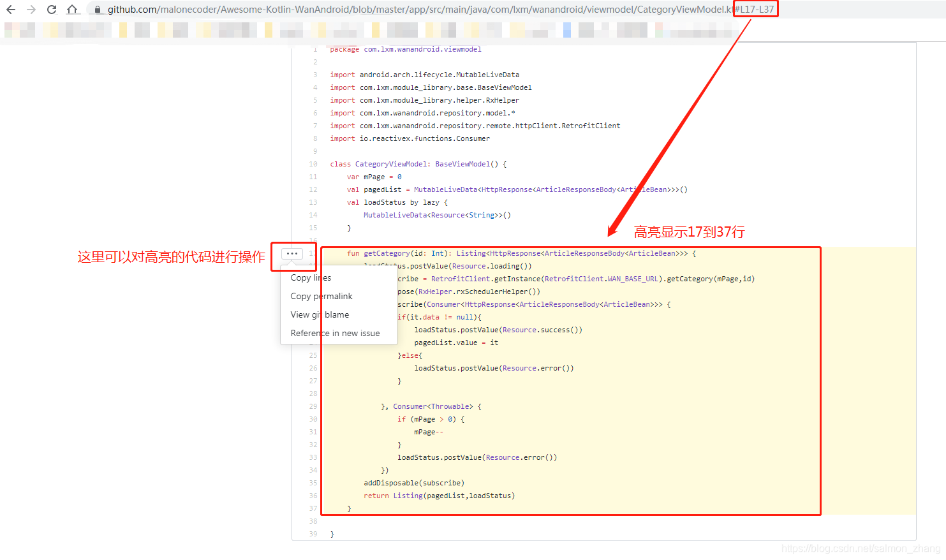This screenshot has height=560, width=946.
Task: Click the val pagedList declaration line
Action: [x=517, y=189]
